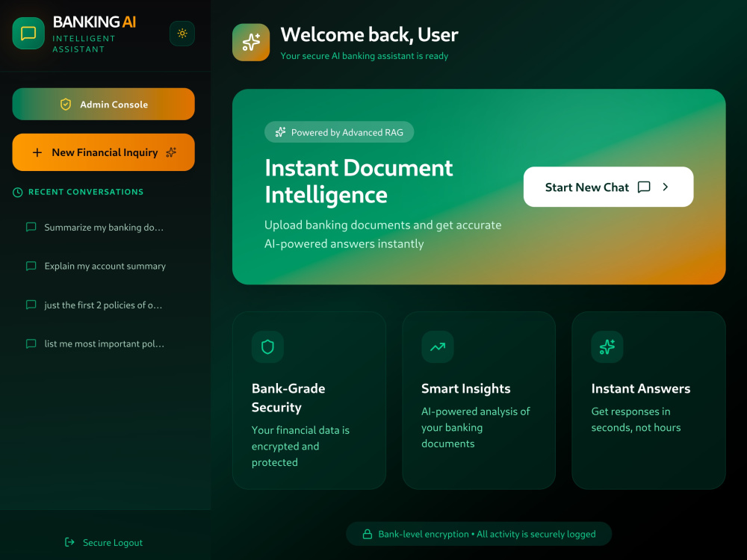Screen dimensions: 747x560
Task: Click Secure Logout link
Action: (103, 542)
